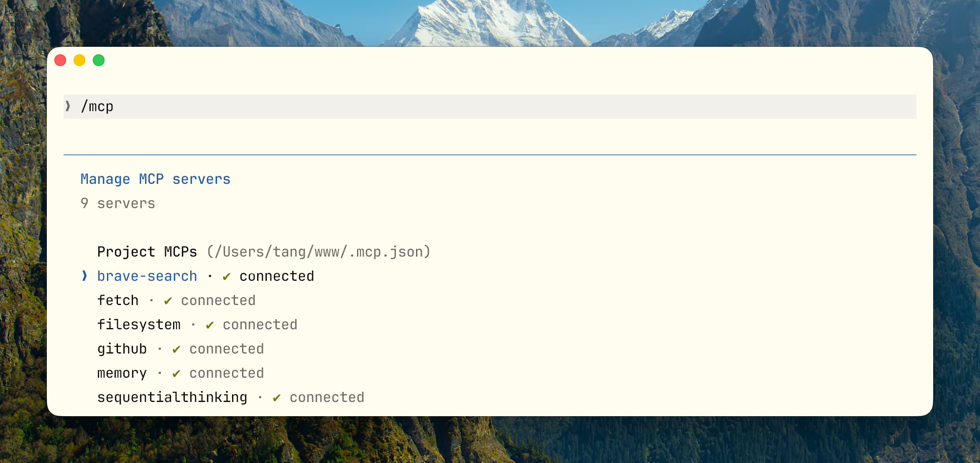Viewport: 980px width, 463px height.
Task: Select the fetch server
Action: tap(117, 300)
